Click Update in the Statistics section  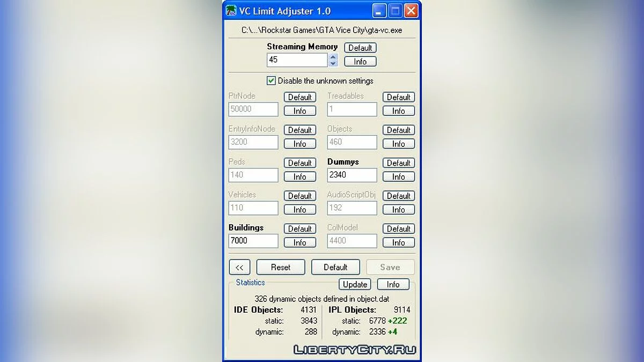pos(354,284)
